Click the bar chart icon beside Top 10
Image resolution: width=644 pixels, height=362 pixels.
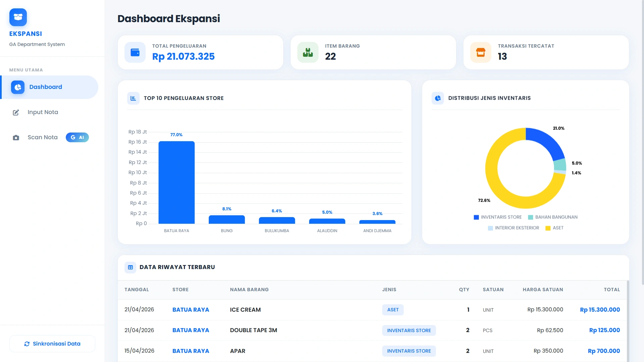pyautogui.click(x=133, y=98)
